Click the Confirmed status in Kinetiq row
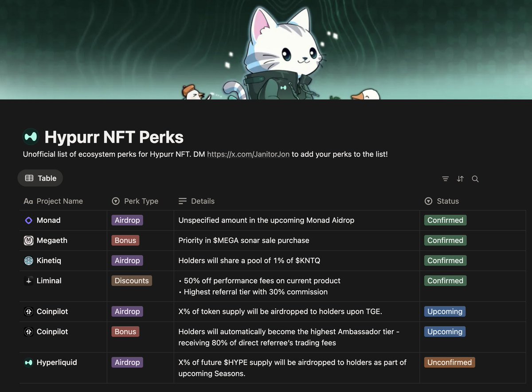The height and width of the screenshot is (392, 532). click(445, 260)
